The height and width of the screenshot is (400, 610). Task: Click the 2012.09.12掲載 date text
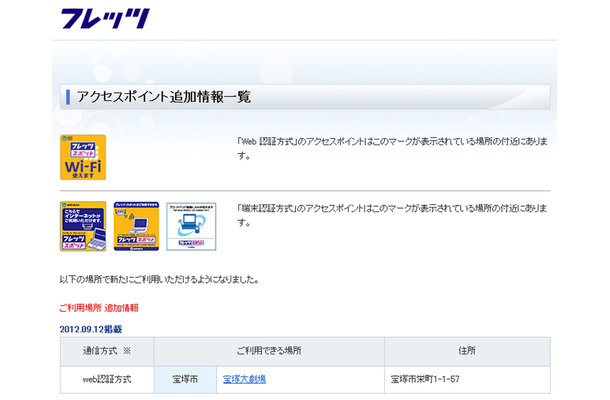pos(91,329)
